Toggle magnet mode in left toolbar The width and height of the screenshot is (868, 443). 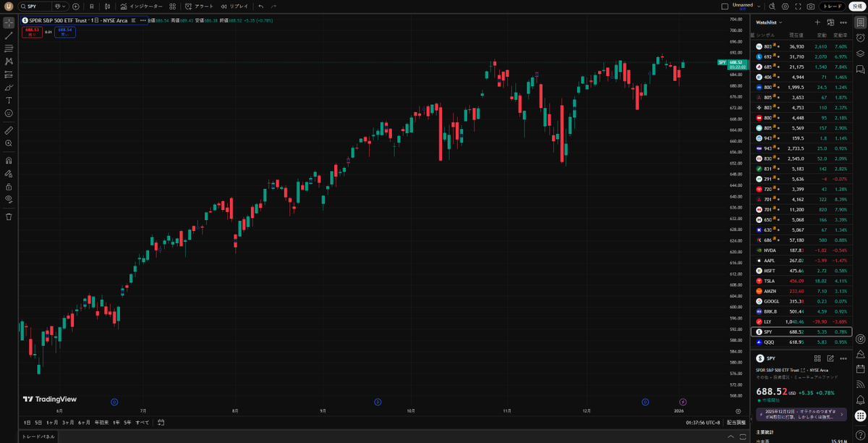pyautogui.click(x=9, y=161)
